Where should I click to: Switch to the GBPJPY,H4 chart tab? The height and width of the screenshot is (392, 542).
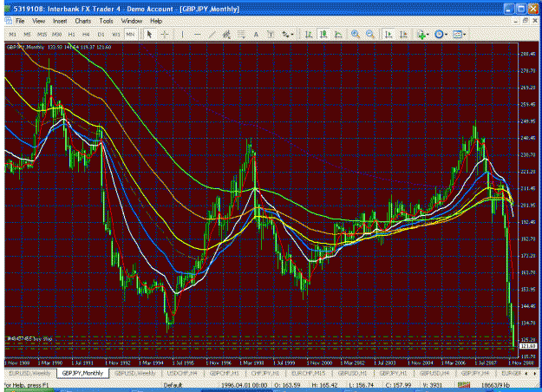click(x=475, y=373)
